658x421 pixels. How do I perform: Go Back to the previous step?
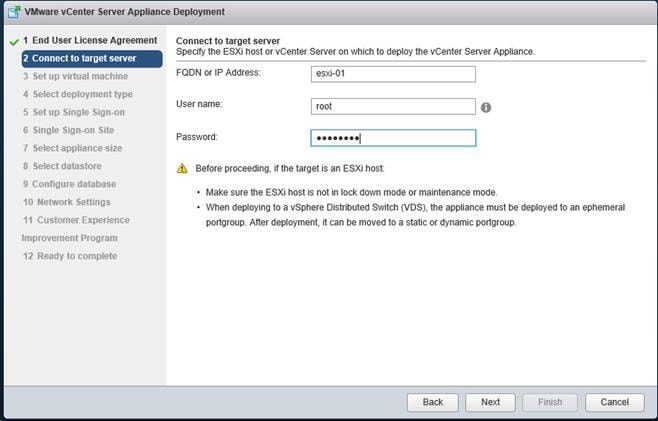[433, 402]
